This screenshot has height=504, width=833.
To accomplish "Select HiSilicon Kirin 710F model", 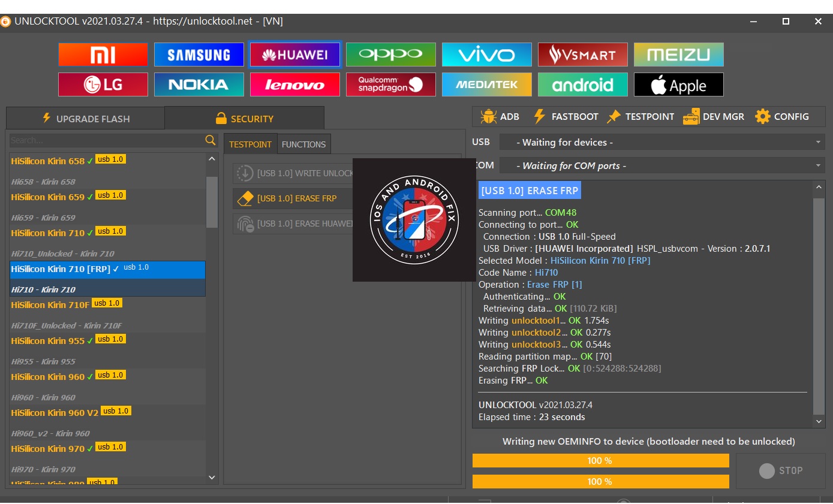I will (107, 315).
